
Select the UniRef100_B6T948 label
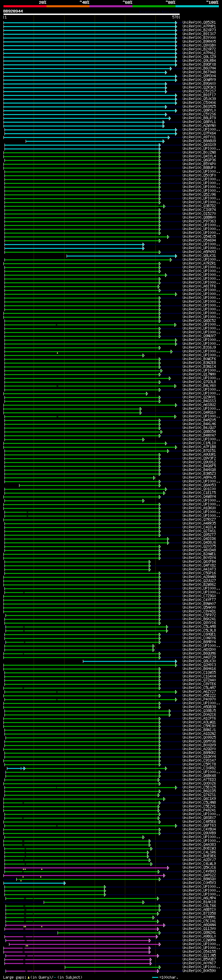(x=199, y=72)
